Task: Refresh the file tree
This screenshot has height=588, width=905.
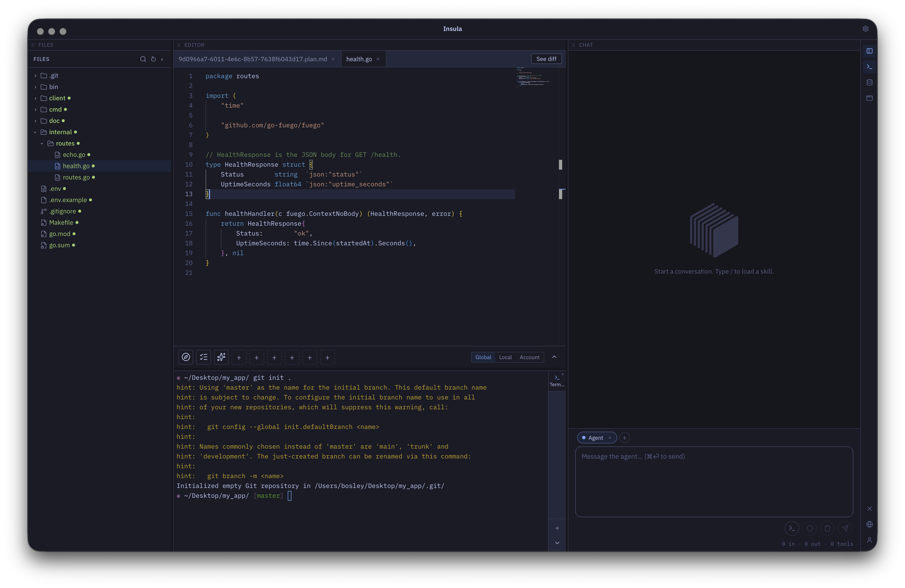Action: tap(153, 59)
